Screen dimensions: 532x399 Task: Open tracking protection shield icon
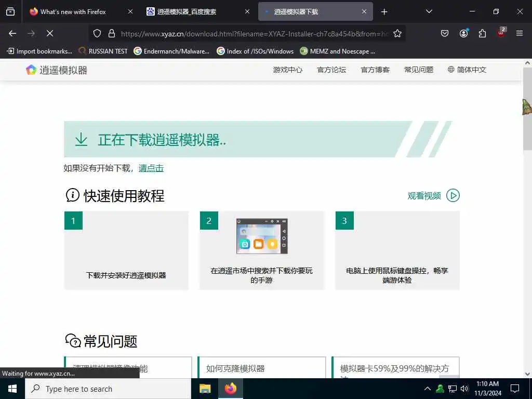(x=97, y=34)
